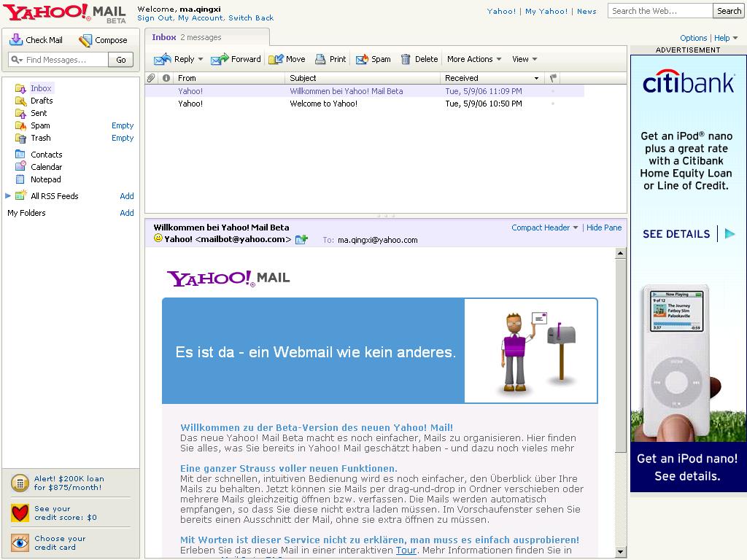Click the Spam flame envelope icon
This screenshot has height=560, width=747.
click(362, 59)
